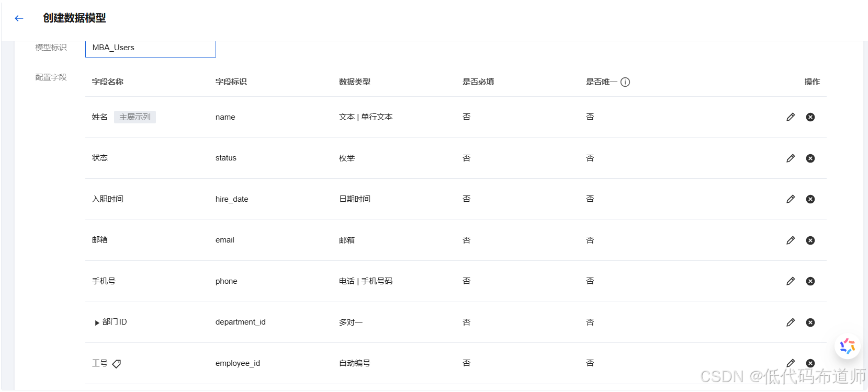868x392 pixels.
Task: Edit the 工号 employee_id field
Action: pyautogui.click(x=791, y=363)
